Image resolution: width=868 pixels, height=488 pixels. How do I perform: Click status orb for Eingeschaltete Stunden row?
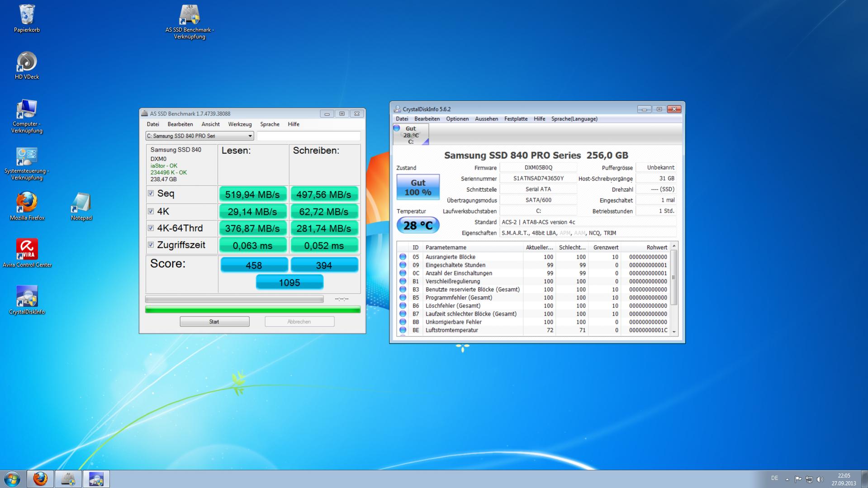(403, 265)
